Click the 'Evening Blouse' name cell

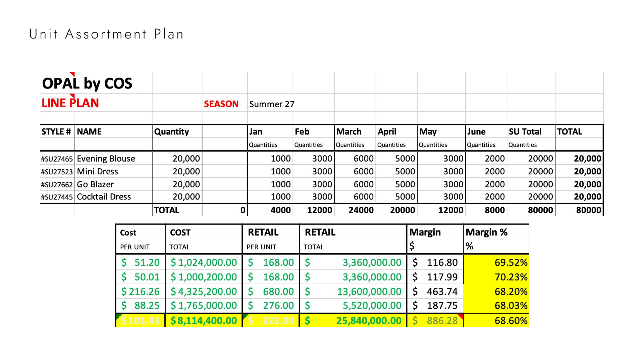pos(106,159)
